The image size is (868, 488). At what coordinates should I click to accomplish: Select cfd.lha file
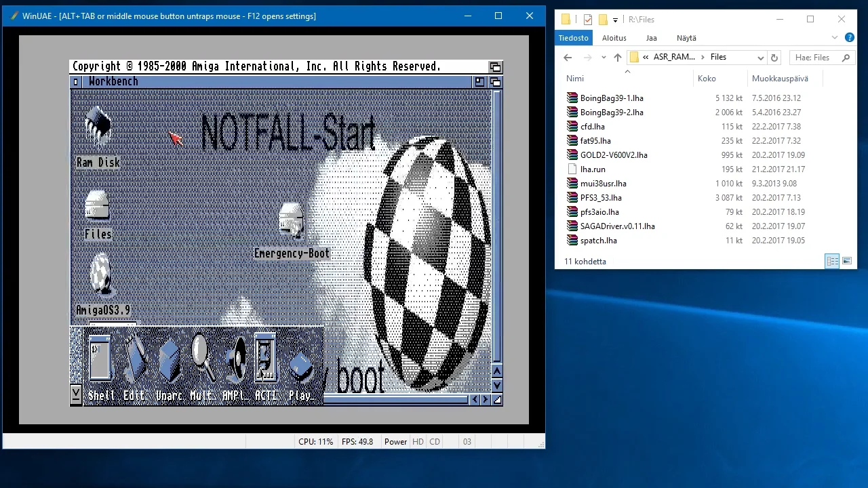pyautogui.click(x=592, y=127)
